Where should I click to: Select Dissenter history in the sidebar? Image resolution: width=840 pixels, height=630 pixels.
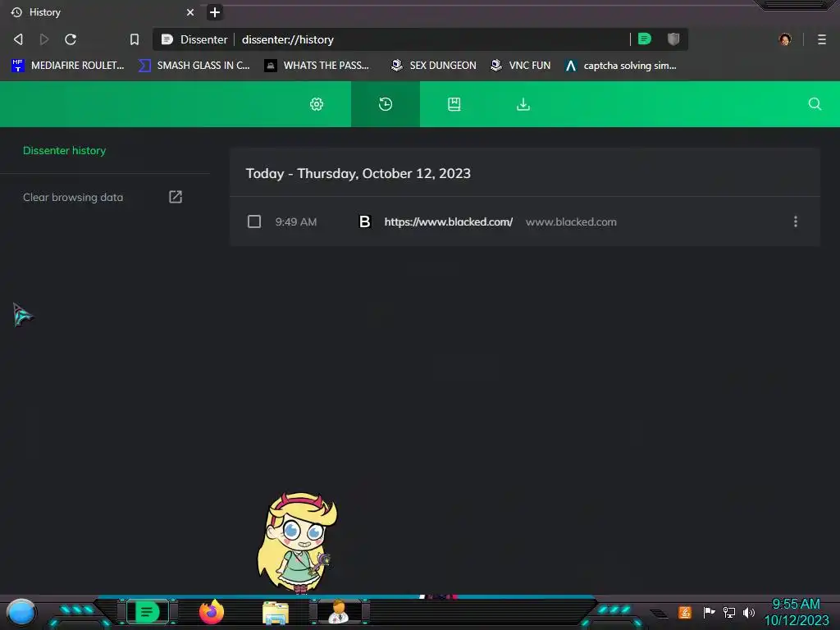click(x=64, y=151)
